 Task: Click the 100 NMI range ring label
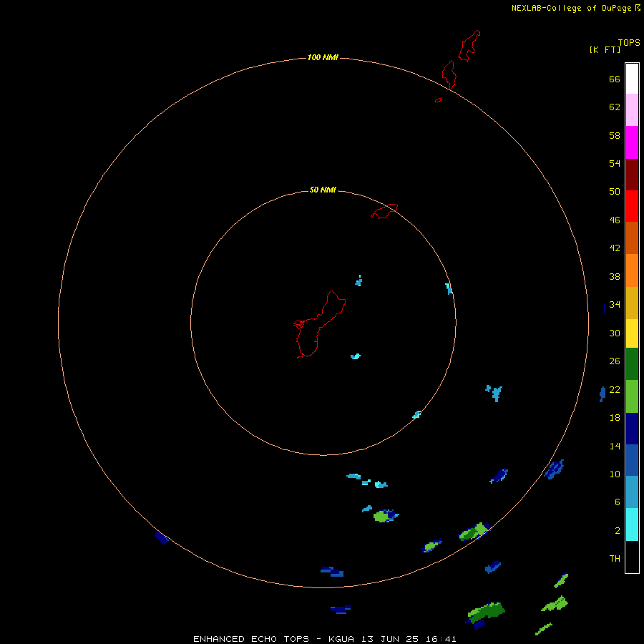tap(323, 57)
